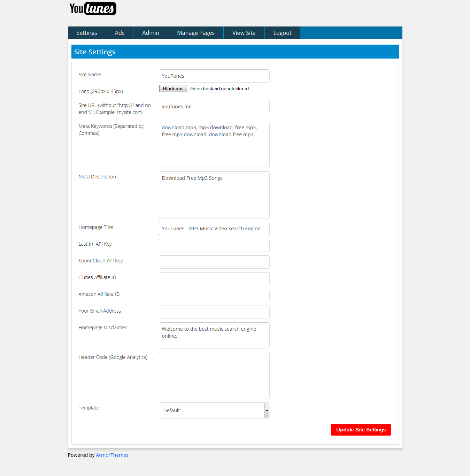This screenshot has height=476, width=470.
Task: Click into Meta Description textarea
Action: coord(214,195)
